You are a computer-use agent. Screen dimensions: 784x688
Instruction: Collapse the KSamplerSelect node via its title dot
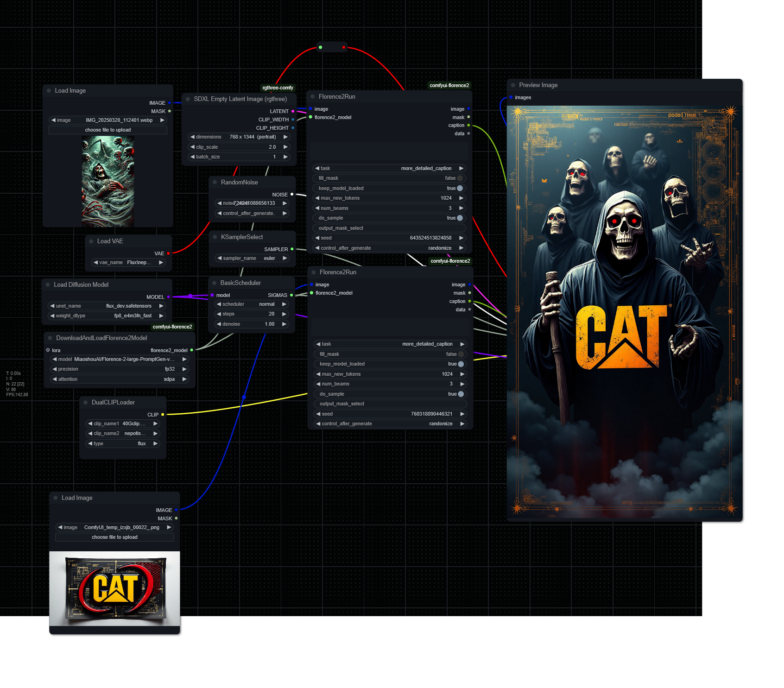(x=215, y=237)
